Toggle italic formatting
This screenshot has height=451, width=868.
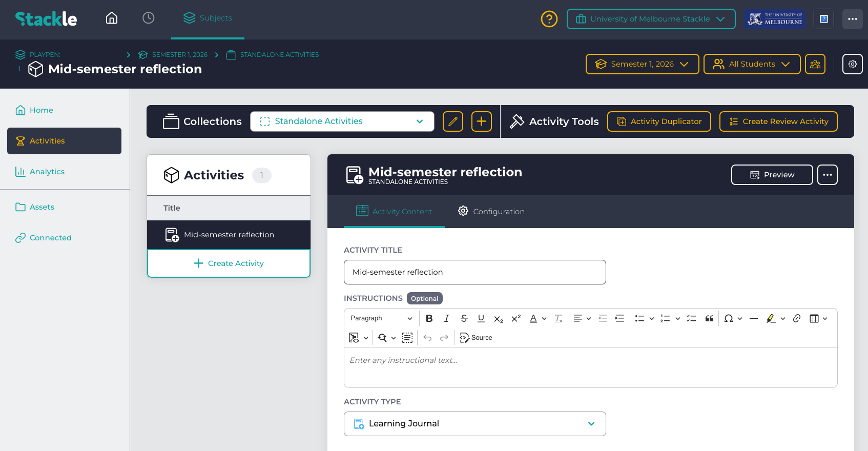click(447, 318)
